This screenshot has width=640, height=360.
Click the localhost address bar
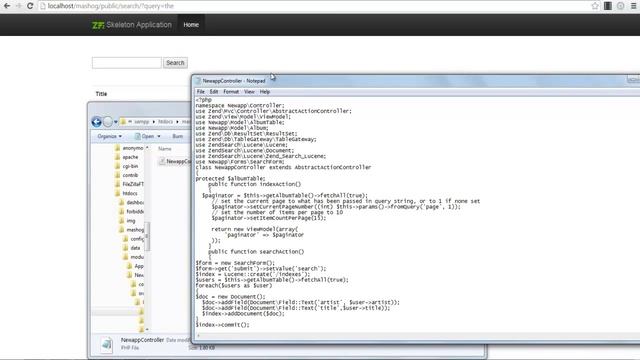[314, 6]
